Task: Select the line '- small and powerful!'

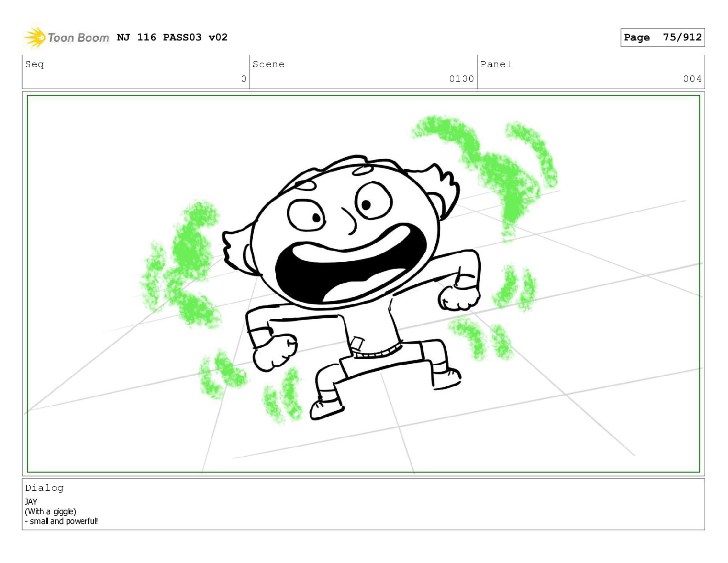Action: (61, 521)
